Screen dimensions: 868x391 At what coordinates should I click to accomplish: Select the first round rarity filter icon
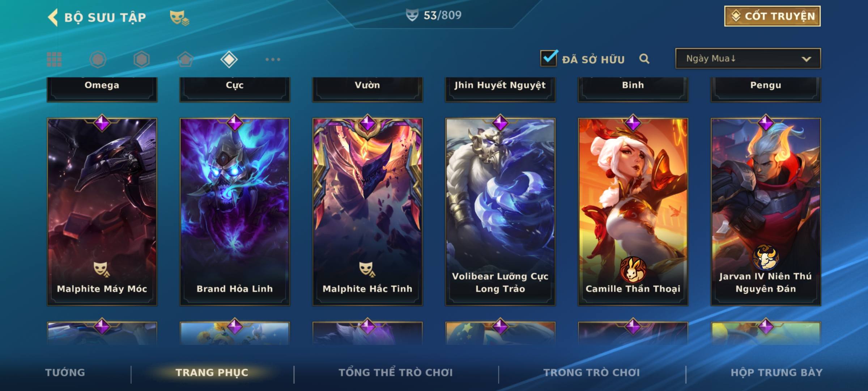(98, 59)
